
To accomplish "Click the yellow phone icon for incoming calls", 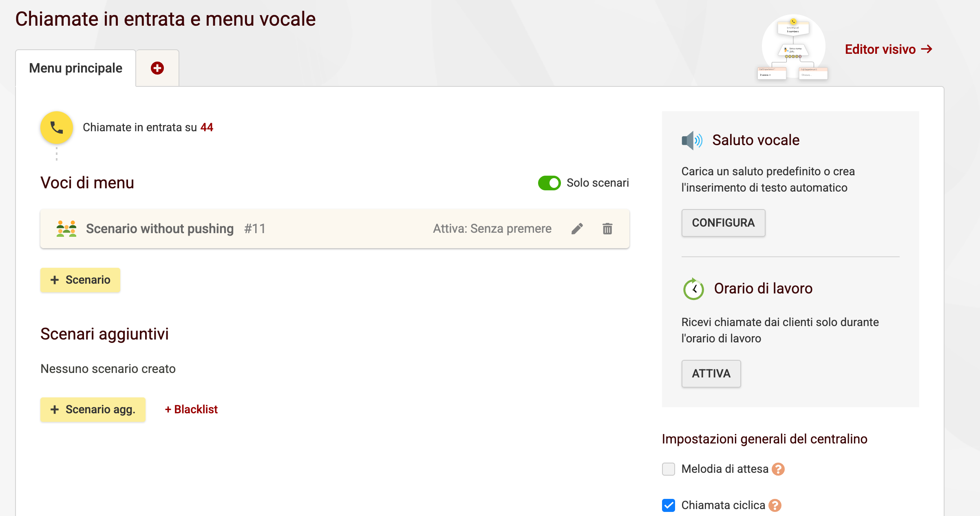I will click(56, 127).
